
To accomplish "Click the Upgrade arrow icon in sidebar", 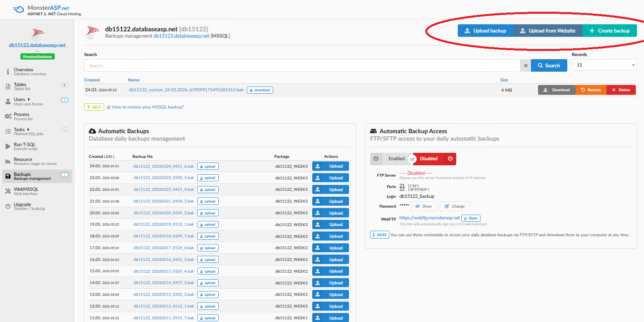I will (8, 206).
